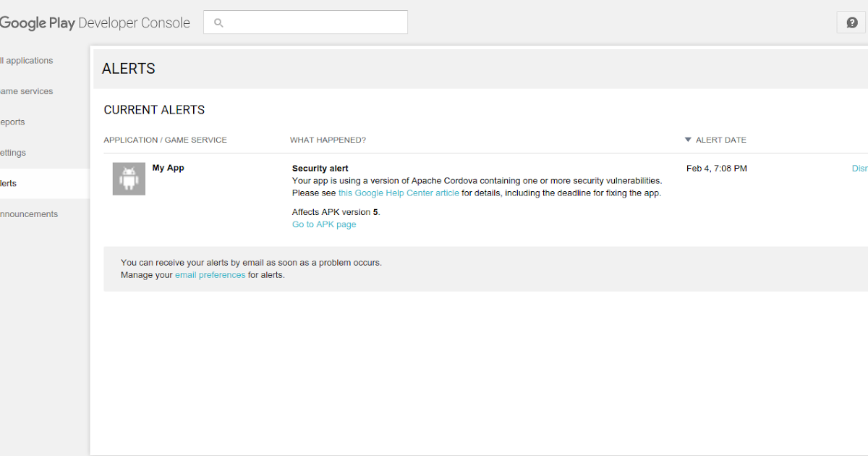Click the My App name
The image size is (868, 456).
tap(168, 168)
